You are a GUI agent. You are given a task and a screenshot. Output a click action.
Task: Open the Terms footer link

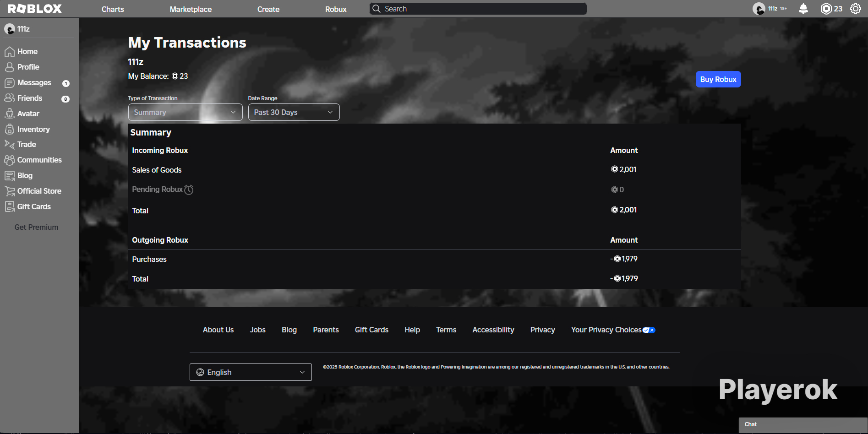click(446, 330)
